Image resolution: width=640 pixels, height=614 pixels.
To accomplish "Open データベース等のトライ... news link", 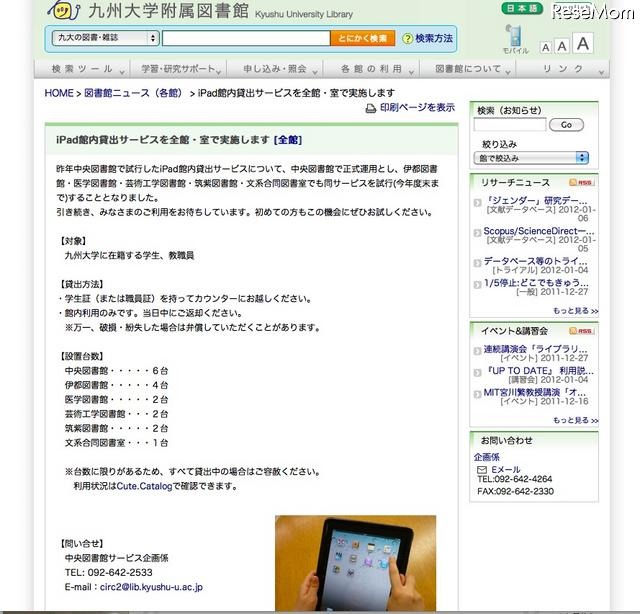I will point(535,261).
